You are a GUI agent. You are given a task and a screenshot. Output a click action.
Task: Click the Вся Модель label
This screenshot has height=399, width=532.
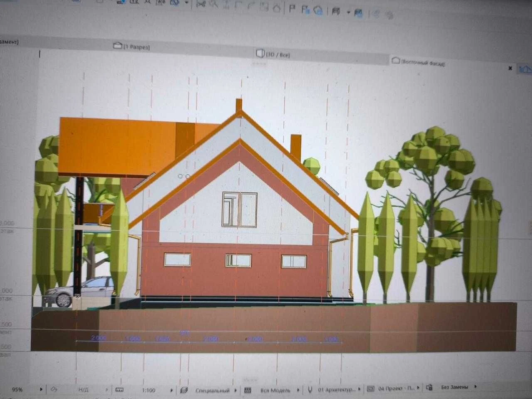pyautogui.click(x=275, y=390)
